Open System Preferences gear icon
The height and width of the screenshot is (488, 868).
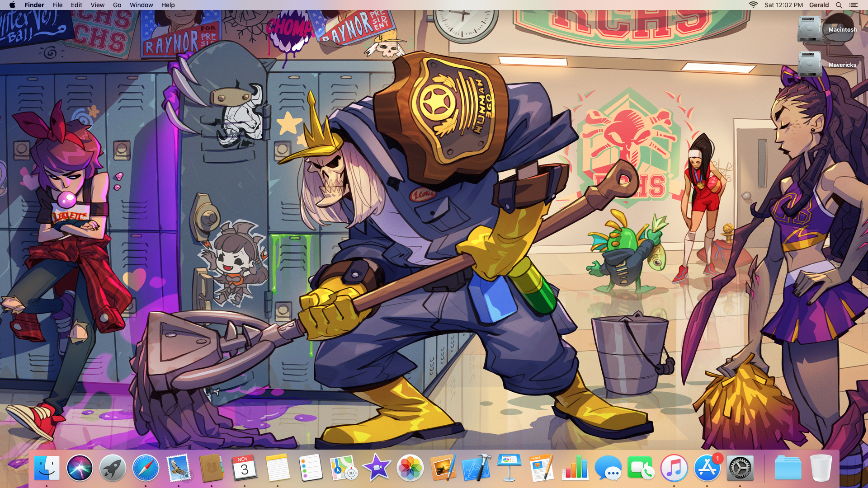pos(740,468)
